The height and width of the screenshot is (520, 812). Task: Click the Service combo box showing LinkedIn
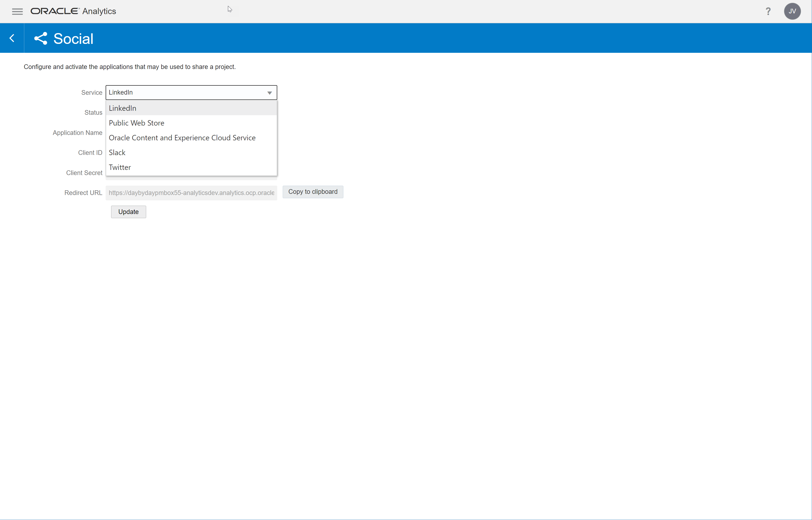(192, 92)
